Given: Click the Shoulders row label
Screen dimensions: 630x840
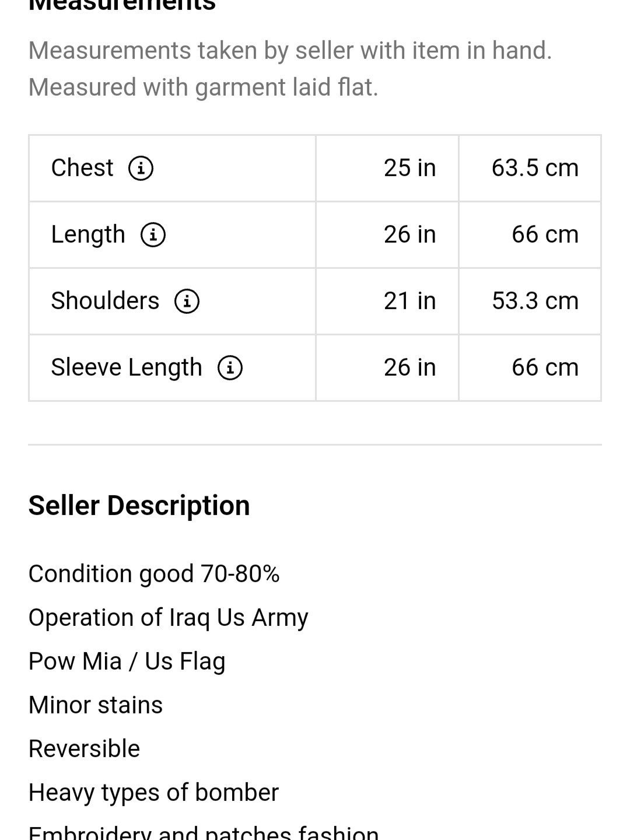Looking at the screenshot, I should (105, 301).
